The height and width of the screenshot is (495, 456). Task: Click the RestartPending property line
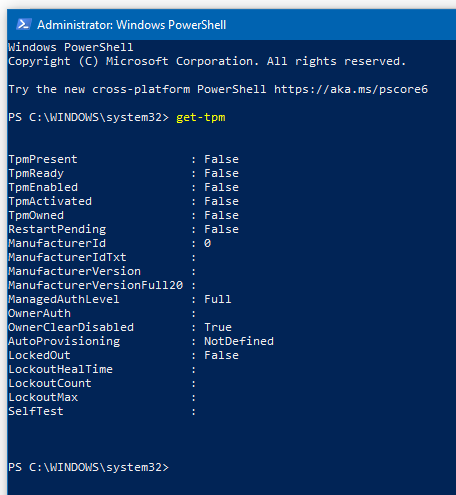[123, 229]
